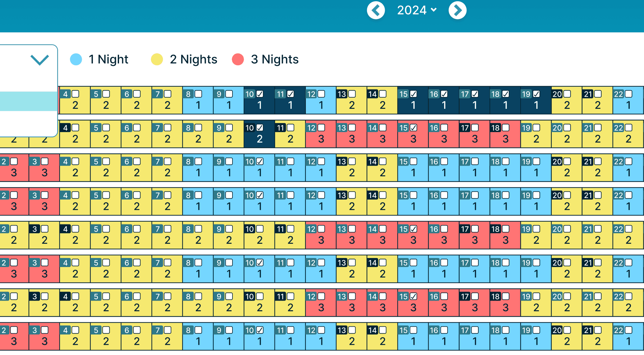This screenshot has width=644, height=355.
Task: Check day 2 checkbox in third row
Action: click(14, 161)
